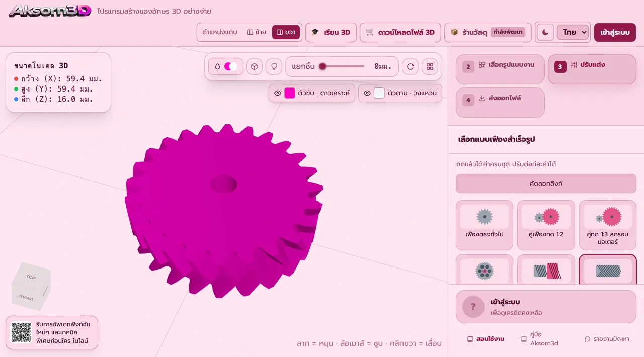Click the orientation view cube FRONT face
644x357 pixels.
26,297
